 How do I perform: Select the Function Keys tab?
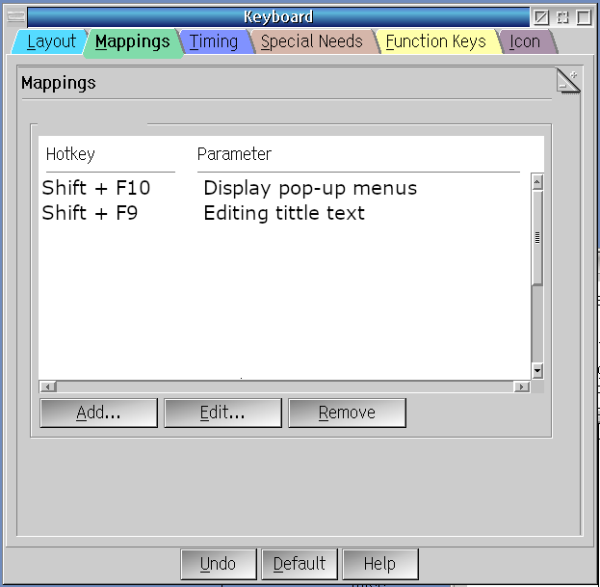pyautogui.click(x=436, y=41)
